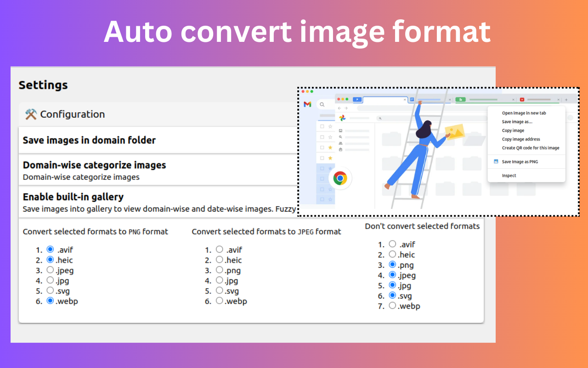Click Domain-wise categorize images bold heading

click(94, 165)
